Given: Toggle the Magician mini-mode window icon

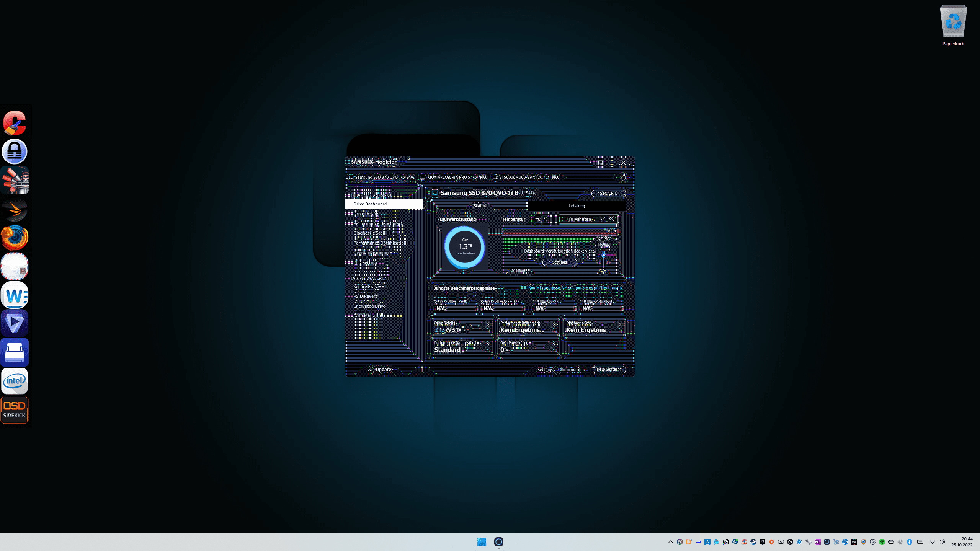Looking at the screenshot, I should [x=600, y=163].
